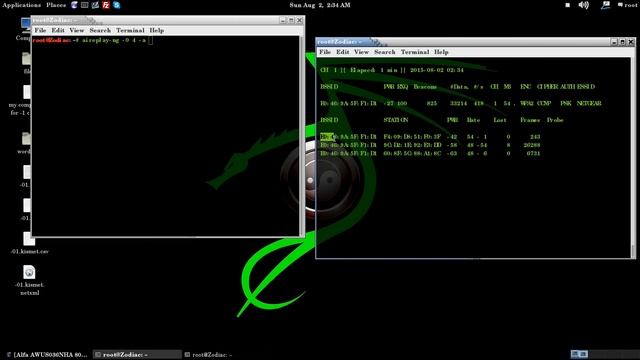
Task: Open the volume speaker control
Action: coord(584,5)
